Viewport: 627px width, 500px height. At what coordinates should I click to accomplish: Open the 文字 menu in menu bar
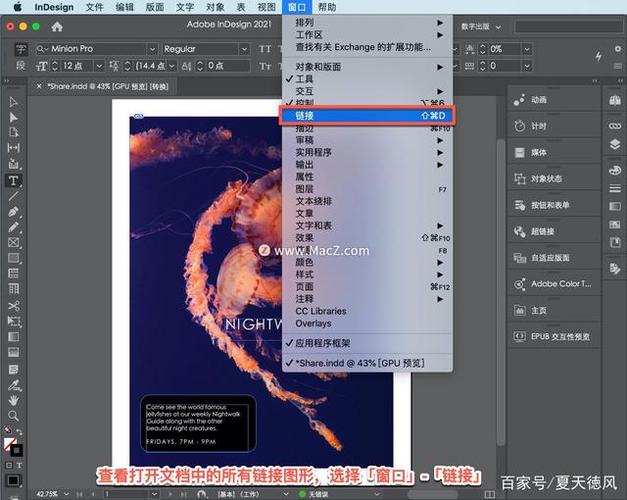184,7
